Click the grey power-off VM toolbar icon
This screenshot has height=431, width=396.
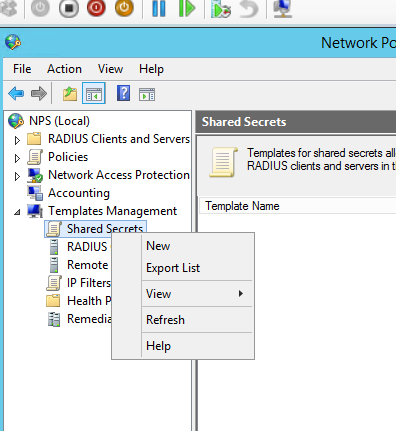[x=40, y=7]
